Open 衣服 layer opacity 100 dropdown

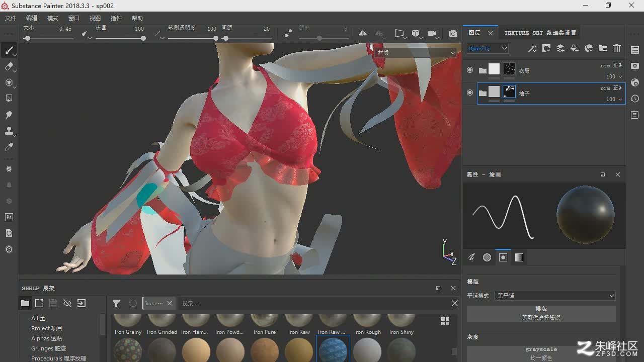tap(614, 76)
